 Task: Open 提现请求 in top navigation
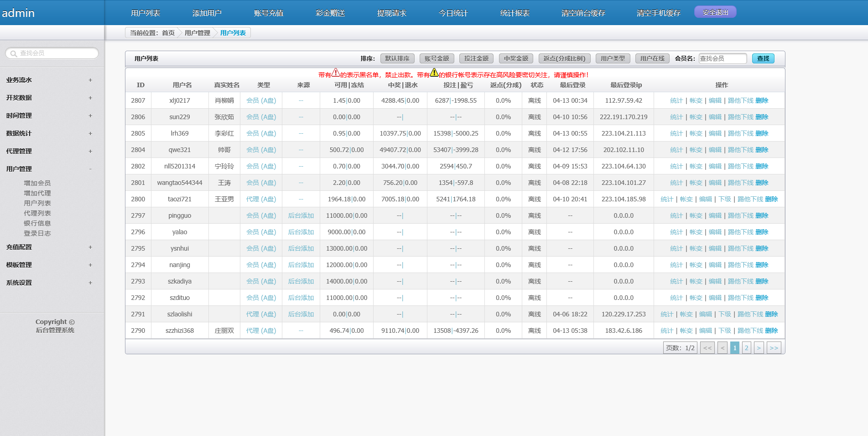tap(392, 13)
